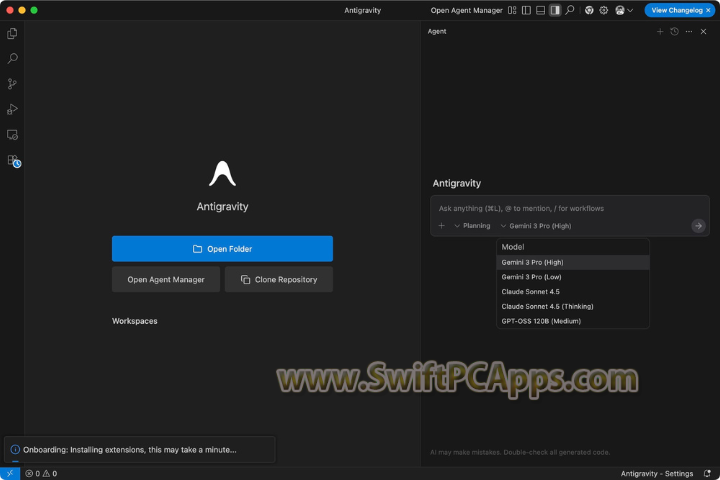Open the Planning mode dropdown
Image resolution: width=720 pixels, height=480 pixels.
pos(472,226)
